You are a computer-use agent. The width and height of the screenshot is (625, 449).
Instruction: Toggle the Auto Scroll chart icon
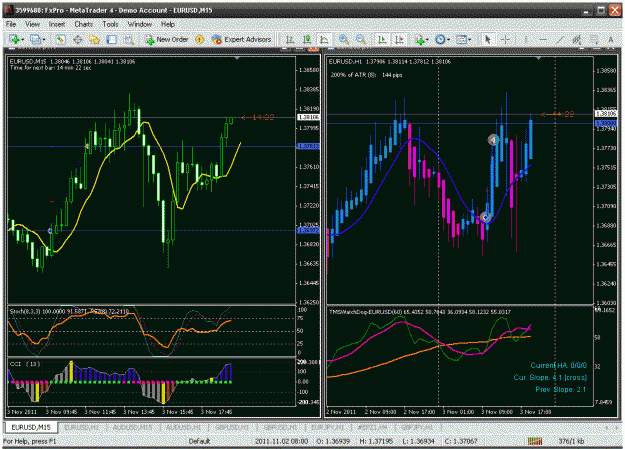(x=382, y=39)
